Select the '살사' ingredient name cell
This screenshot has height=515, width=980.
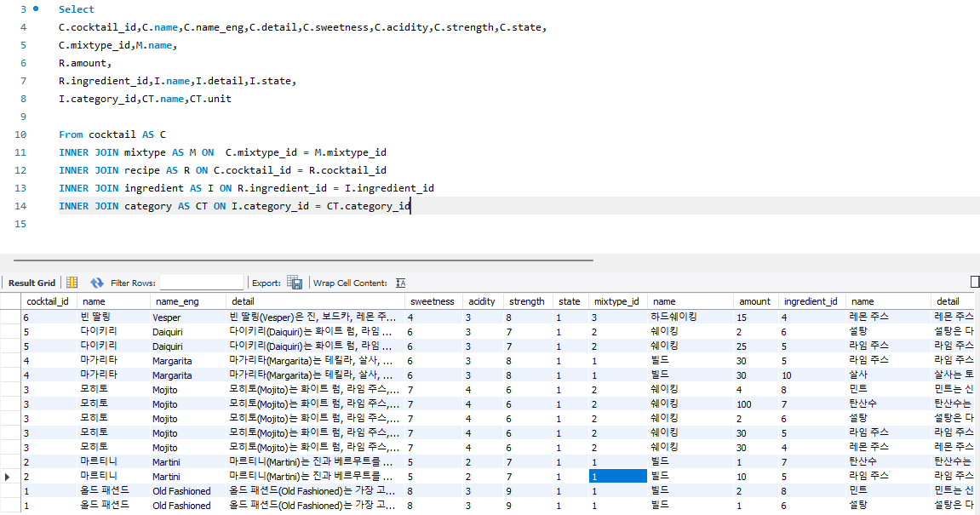[x=888, y=375]
